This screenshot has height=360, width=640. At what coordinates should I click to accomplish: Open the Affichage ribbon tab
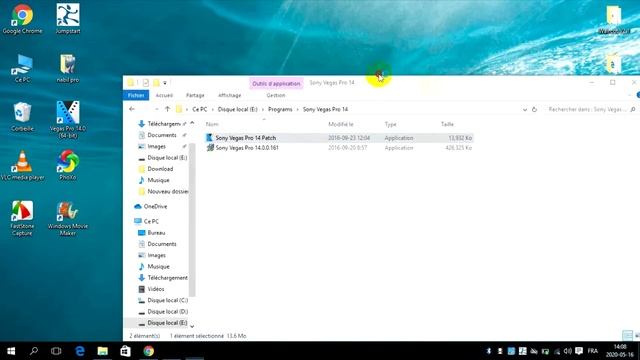click(229, 95)
